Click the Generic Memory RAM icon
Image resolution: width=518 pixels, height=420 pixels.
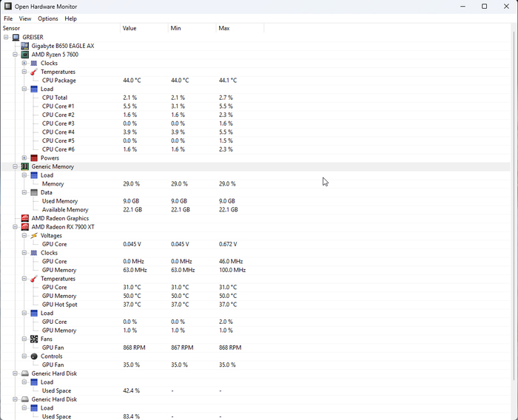[24, 166]
